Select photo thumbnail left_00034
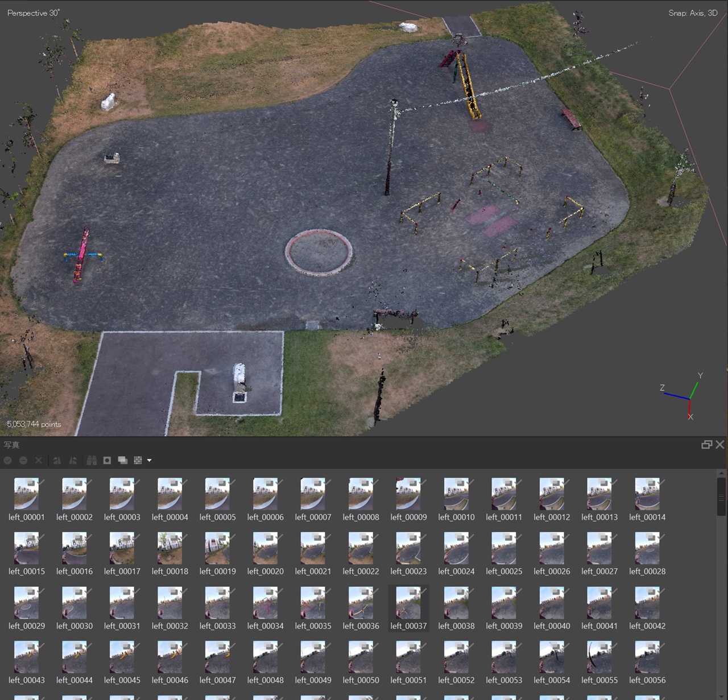 [265, 603]
